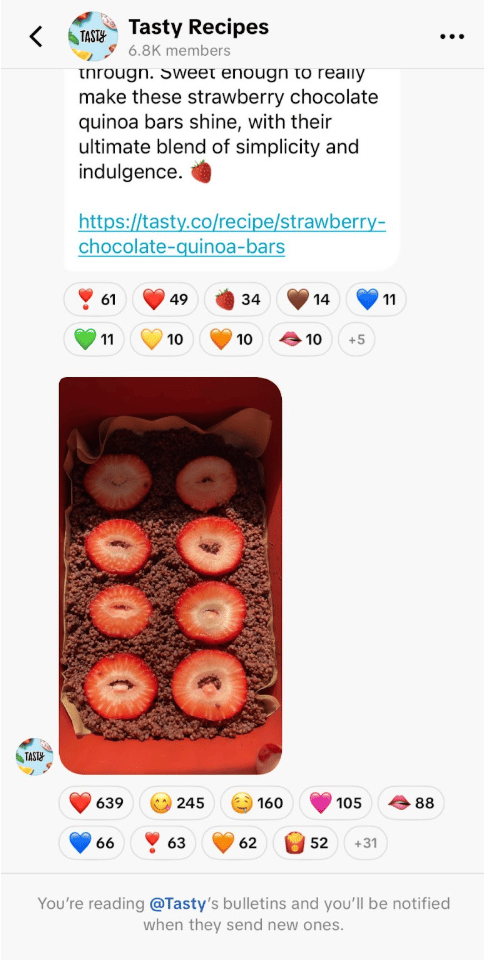Toggle the red heart reaction with 49

click(165, 299)
